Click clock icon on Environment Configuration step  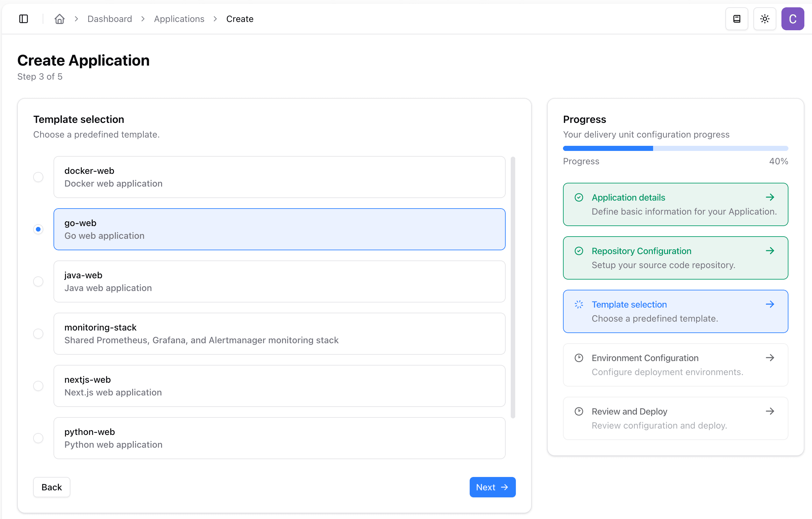(579, 358)
